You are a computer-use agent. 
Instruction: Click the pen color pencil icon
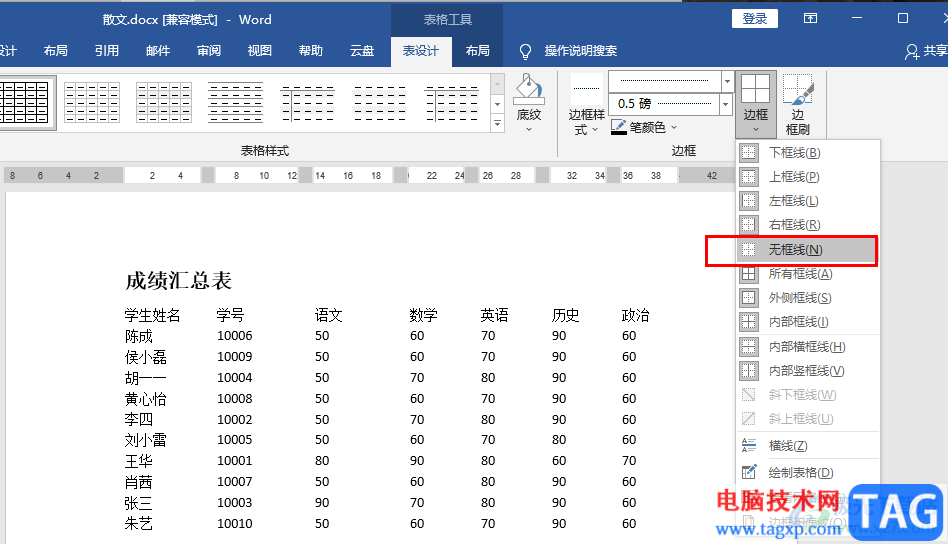pyautogui.click(x=618, y=127)
